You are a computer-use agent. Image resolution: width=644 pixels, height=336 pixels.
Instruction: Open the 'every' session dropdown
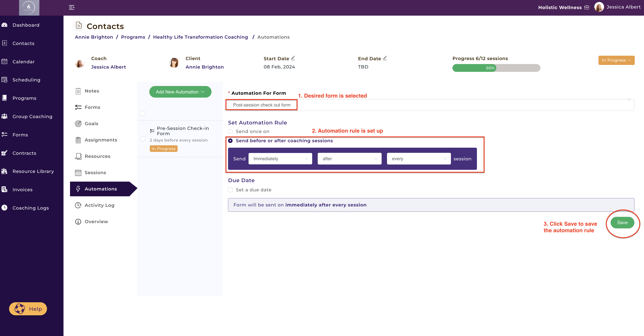point(419,159)
